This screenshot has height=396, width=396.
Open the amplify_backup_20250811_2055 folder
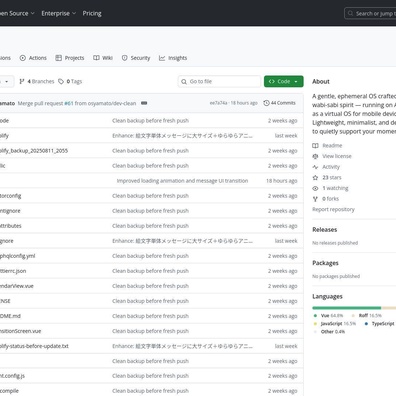pos(34,151)
